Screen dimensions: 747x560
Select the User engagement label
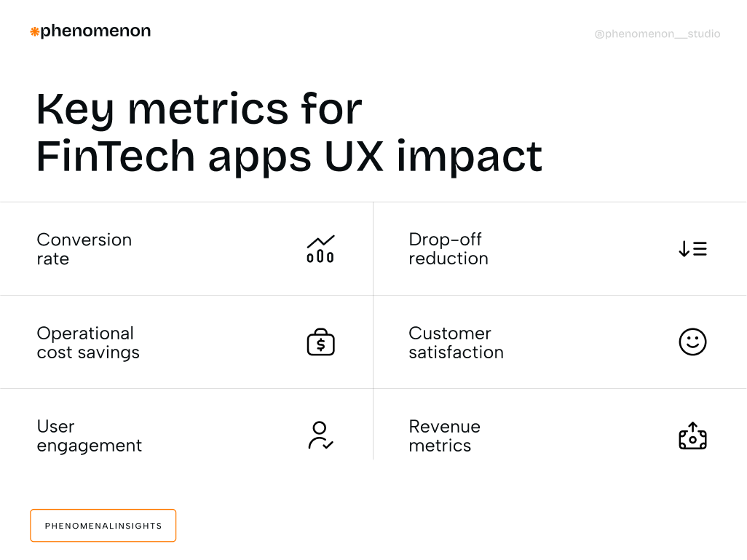(x=89, y=435)
